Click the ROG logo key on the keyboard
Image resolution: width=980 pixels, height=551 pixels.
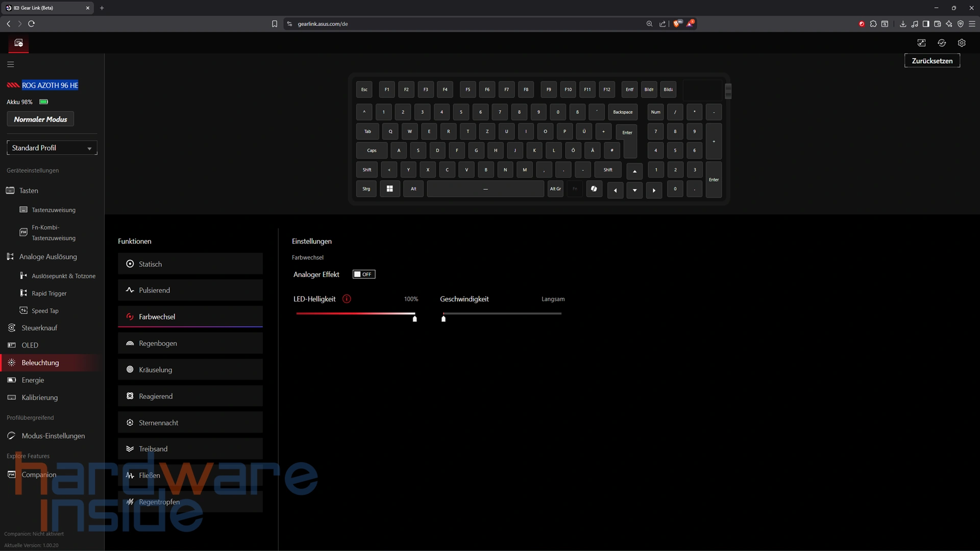pos(594,189)
